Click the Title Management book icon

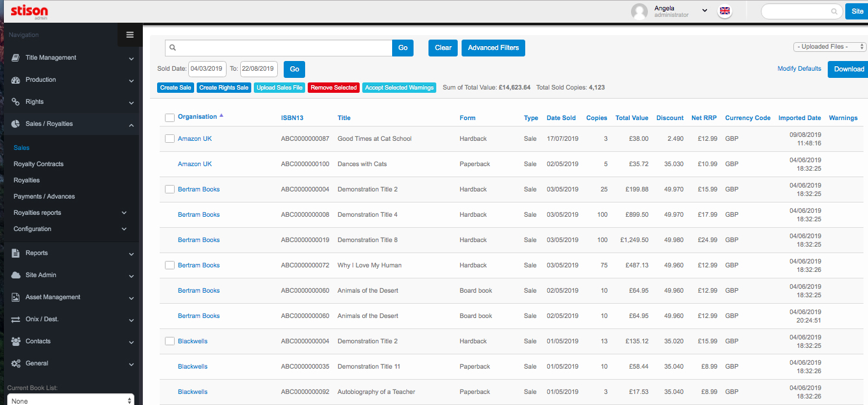click(x=16, y=58)
